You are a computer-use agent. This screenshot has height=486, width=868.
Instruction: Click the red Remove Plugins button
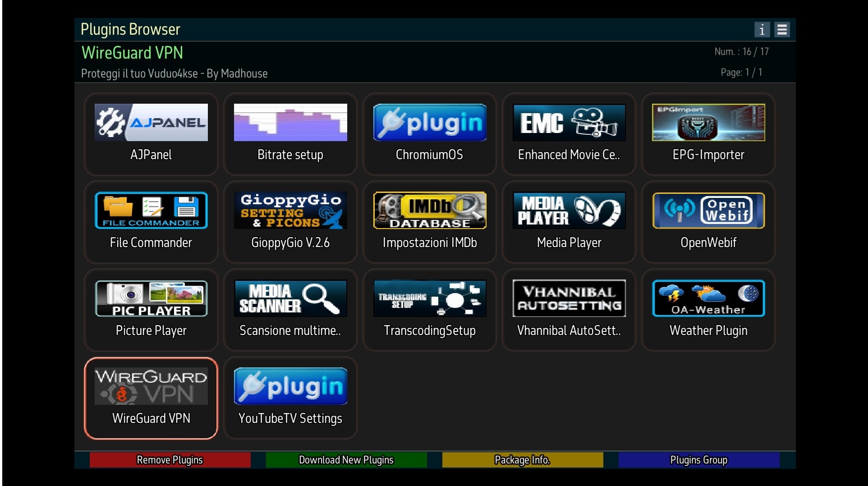(x=170, y=460)
